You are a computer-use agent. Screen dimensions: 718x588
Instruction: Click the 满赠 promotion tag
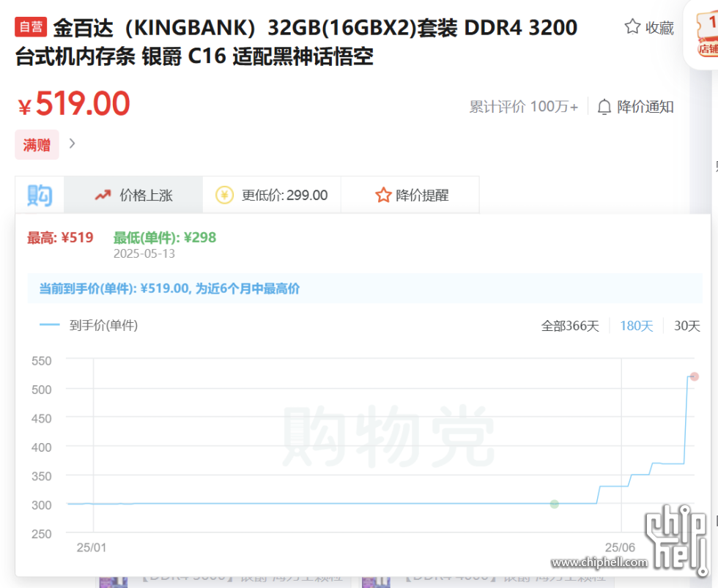[x=37, y=144]
